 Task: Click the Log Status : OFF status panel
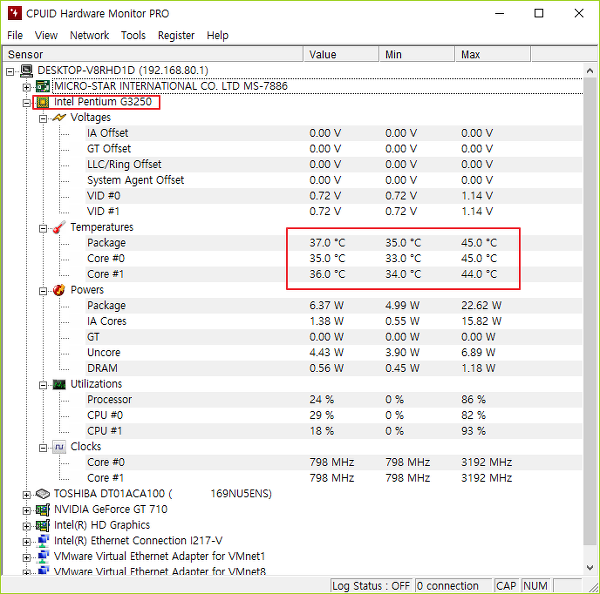point(370,586)
